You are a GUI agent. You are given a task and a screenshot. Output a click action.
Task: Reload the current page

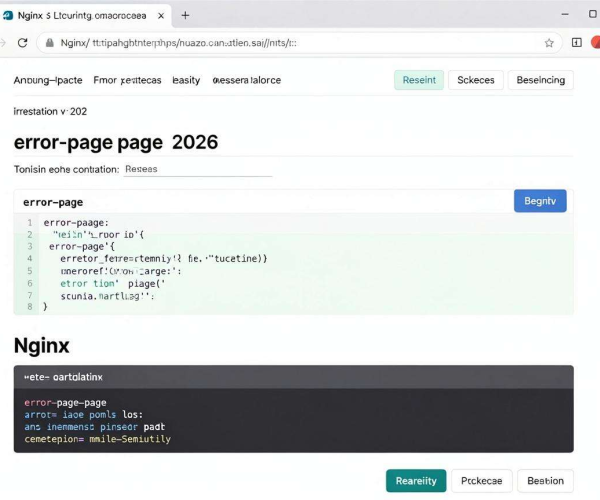coord(23,43)
